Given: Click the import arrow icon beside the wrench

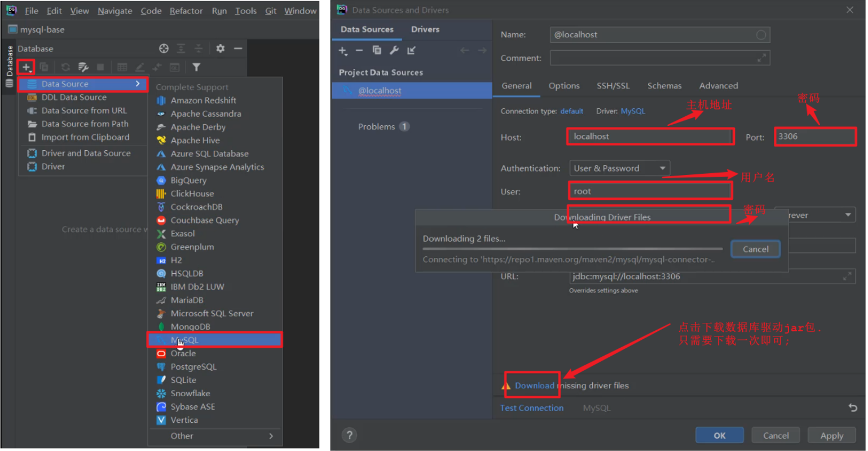Looking at the screenshot, I should click(412, 50).
